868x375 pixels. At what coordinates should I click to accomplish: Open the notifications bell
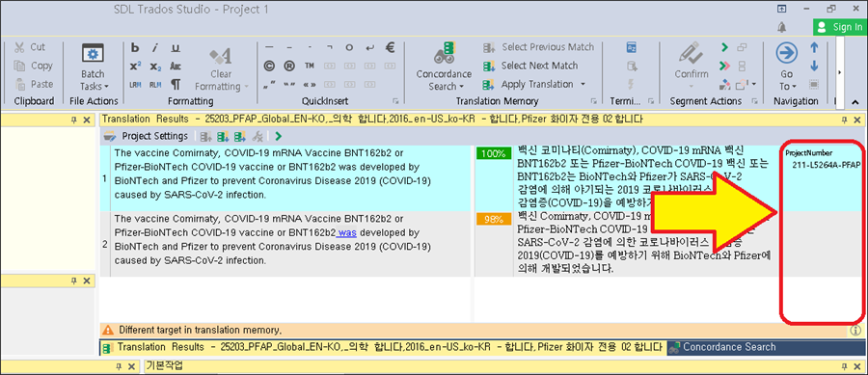[x=781, y=27]
